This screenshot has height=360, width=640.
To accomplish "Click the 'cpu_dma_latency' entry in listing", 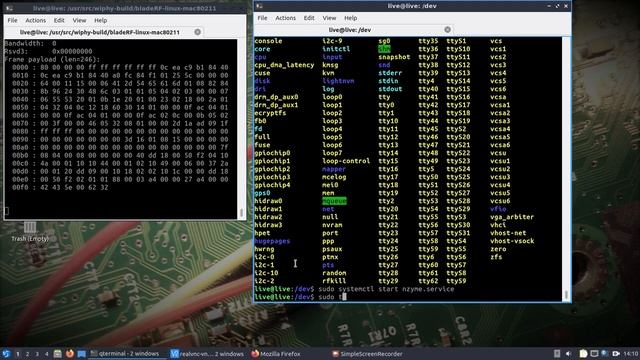I will click(284, 65).
